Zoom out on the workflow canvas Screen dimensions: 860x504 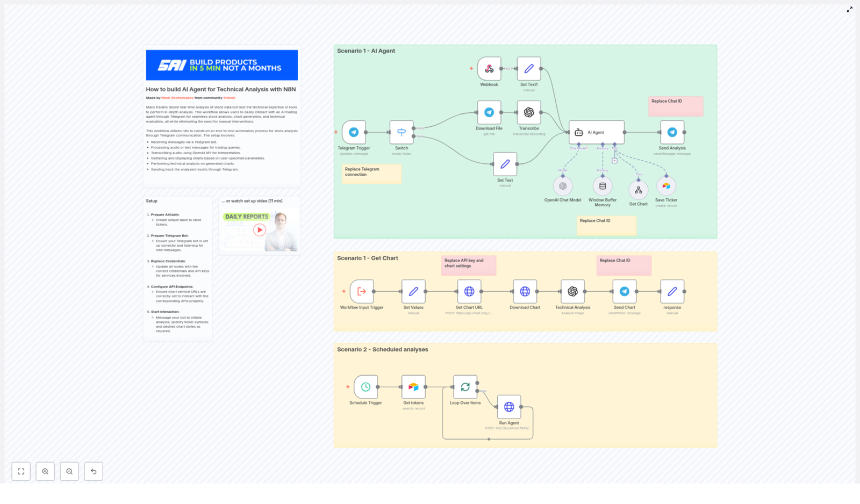pyautogui.click(x=69, y=471)
